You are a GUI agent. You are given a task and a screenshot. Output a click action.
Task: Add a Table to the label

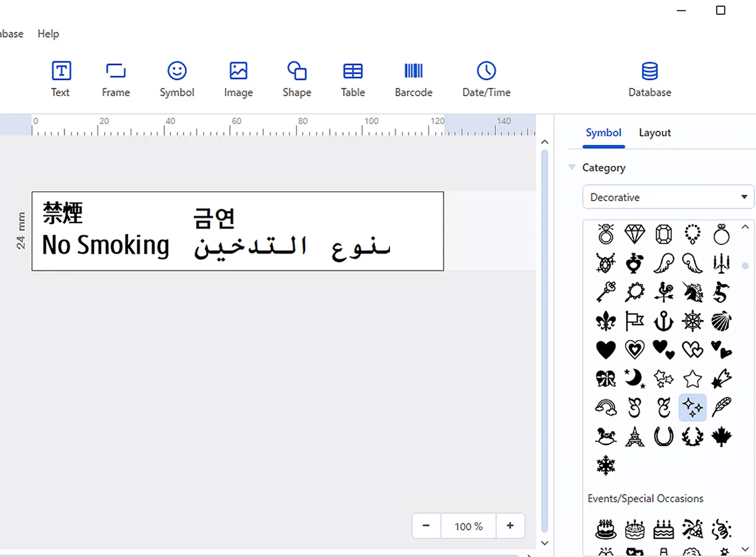pos(352,79)
